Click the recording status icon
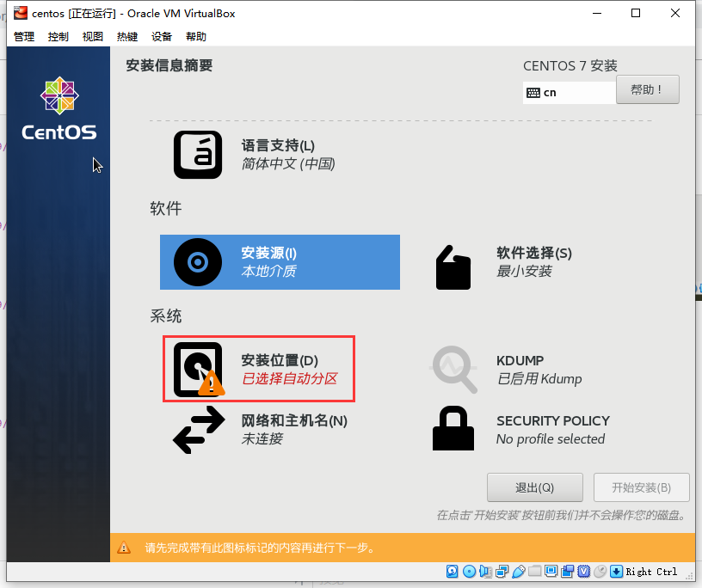This screenshot has width=702, height=588. (x=567, y=572)
